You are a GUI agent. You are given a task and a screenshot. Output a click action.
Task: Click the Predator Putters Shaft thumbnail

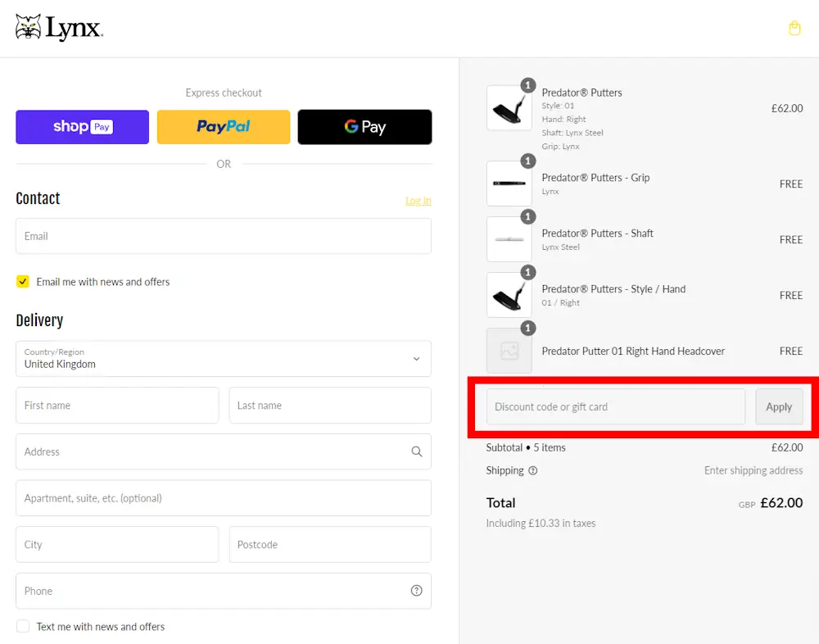pos(509,239)
